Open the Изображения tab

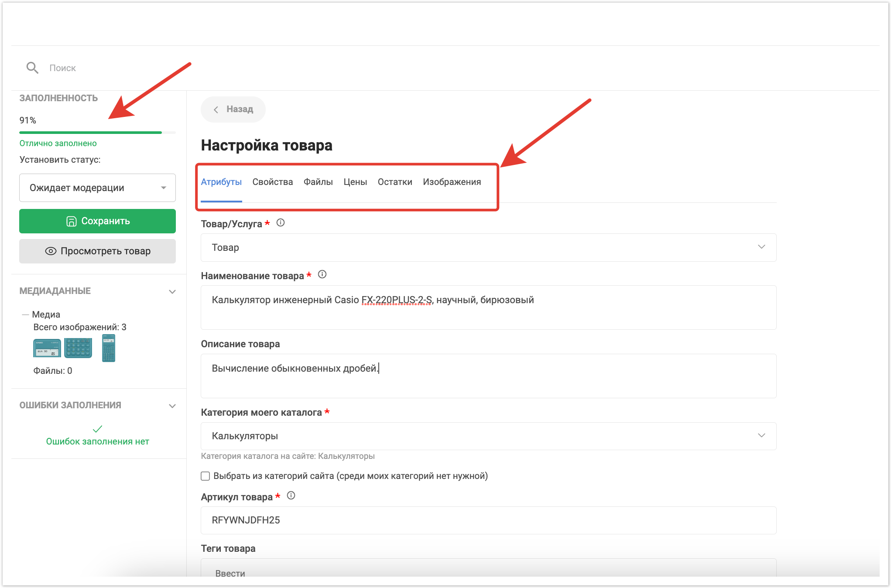[x=452, y=182]
